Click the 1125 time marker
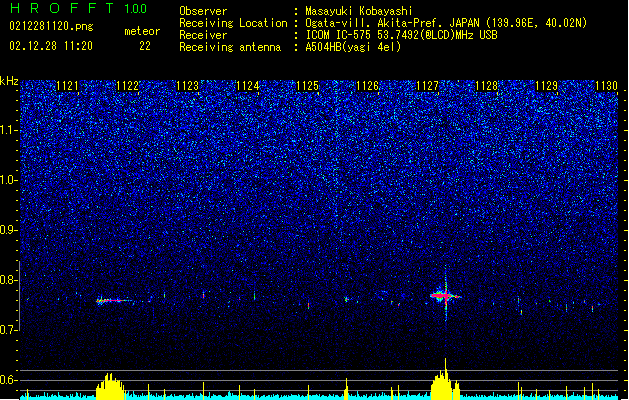The width and height of the screenshot is (629, 400). click(307, 86)
